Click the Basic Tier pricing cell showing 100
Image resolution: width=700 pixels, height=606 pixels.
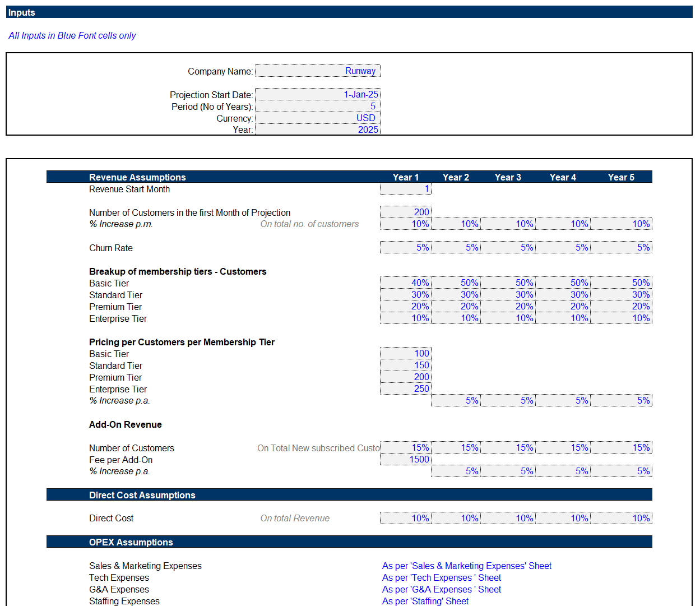pyautogui.click(x=405, y=353)
